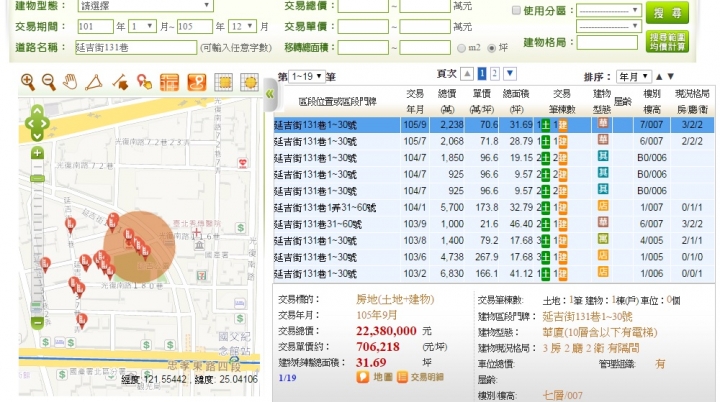This screenshot has height=402, width=720.
Task: Click the map zoom minus button
Action: [x=38, y=323]
